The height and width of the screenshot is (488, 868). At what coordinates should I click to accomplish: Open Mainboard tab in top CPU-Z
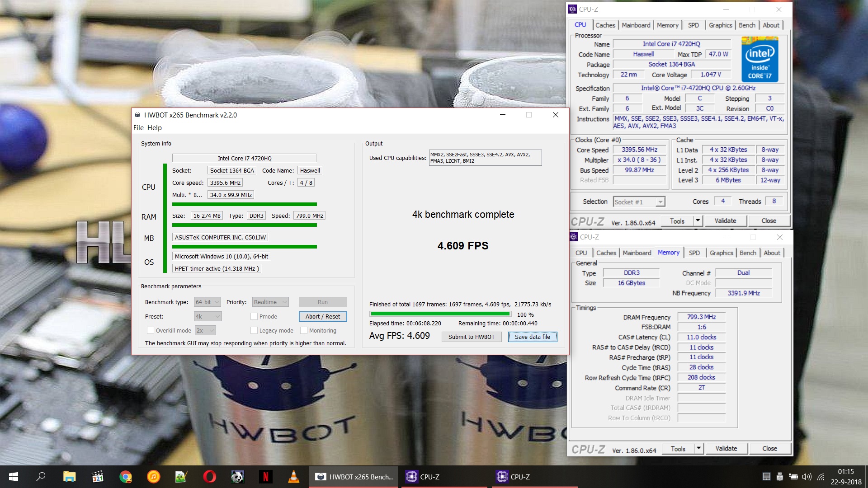636,25
